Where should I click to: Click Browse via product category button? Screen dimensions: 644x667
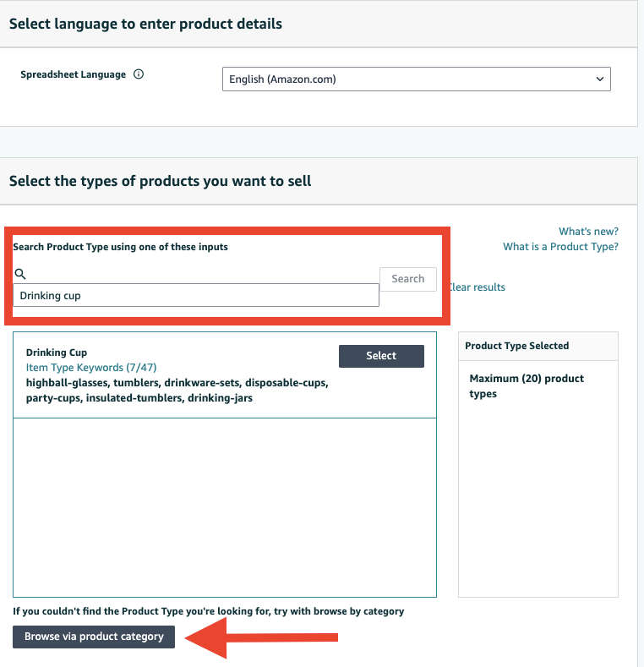94,637
